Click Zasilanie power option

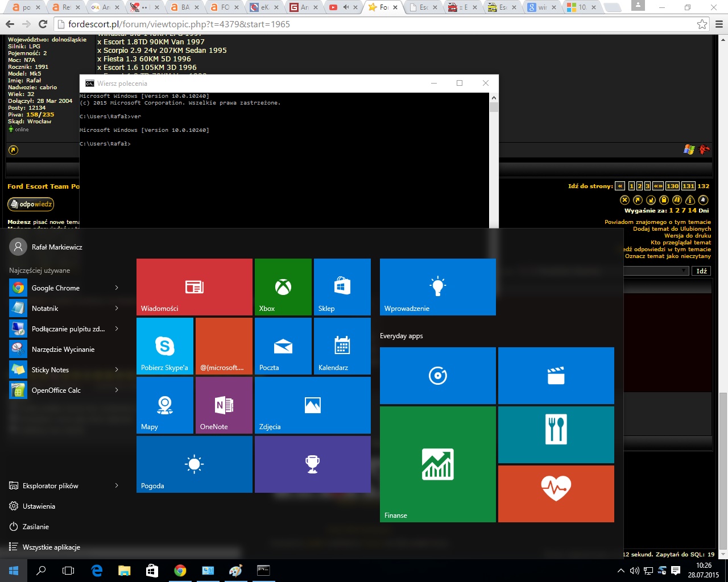(35, 527)
